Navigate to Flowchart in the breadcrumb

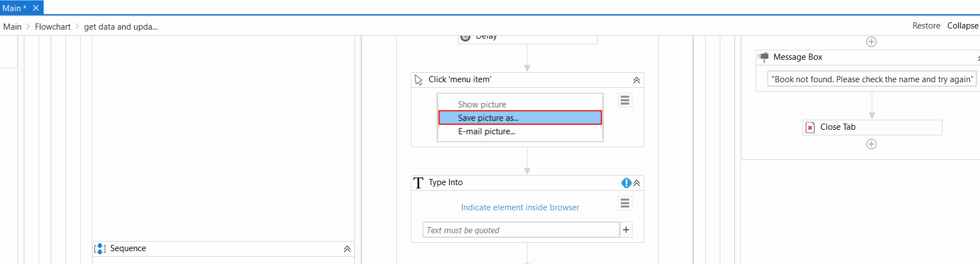[53, 27]
